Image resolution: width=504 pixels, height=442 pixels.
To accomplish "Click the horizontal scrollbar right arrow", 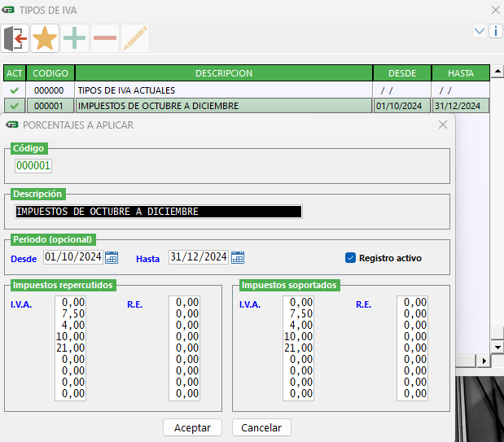I will point(485,360).
